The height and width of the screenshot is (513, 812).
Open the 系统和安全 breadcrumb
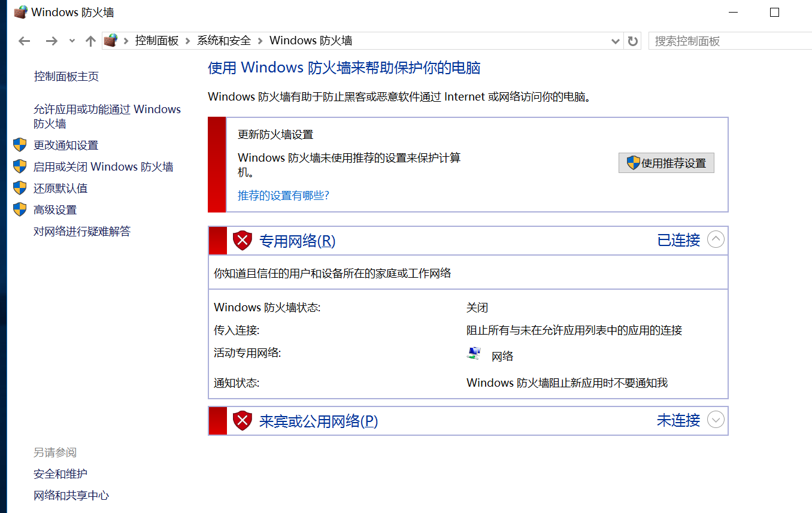(x=224, y=41)
